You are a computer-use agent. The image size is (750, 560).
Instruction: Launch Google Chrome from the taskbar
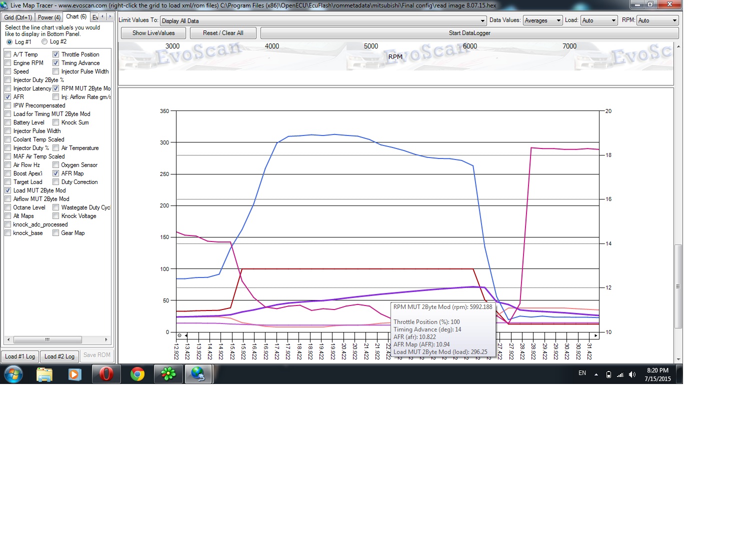point(137,374)
